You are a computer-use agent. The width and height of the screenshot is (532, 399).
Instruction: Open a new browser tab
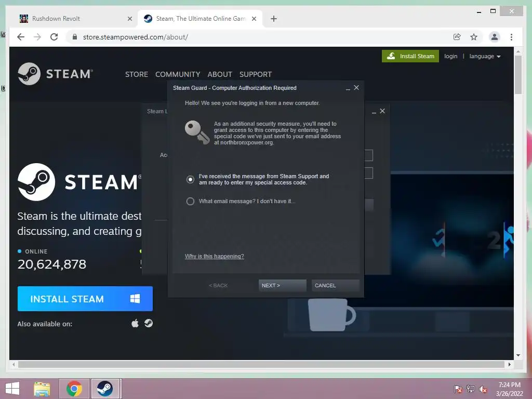coord(274,19)
